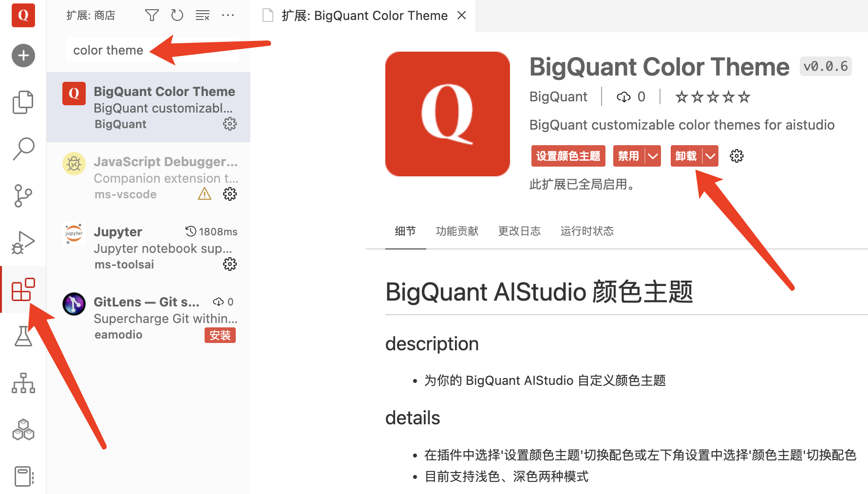
Task: Expand the Disable button dropdown arrow
Action: [x=653, y=156]
